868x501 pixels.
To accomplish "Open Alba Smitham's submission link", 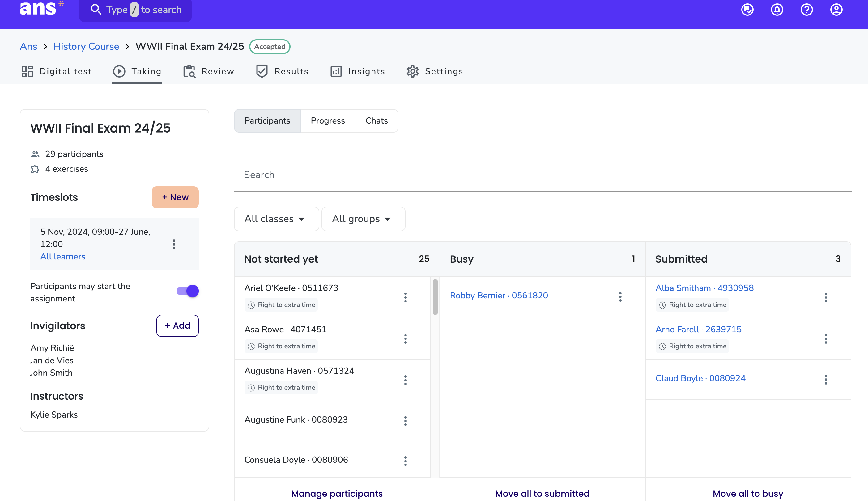I will [x=704, y=288].
